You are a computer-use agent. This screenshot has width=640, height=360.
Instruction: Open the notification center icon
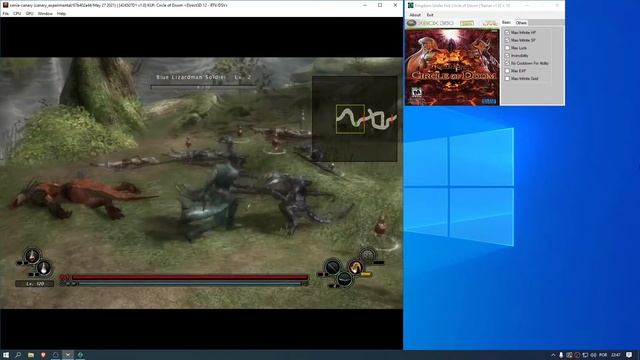coord(629,355)
